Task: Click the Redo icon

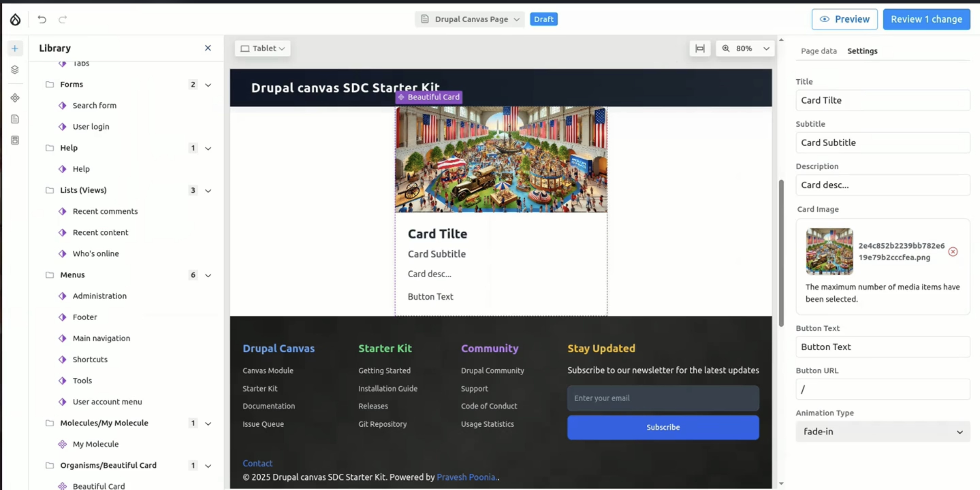Action: click(62, 19)
